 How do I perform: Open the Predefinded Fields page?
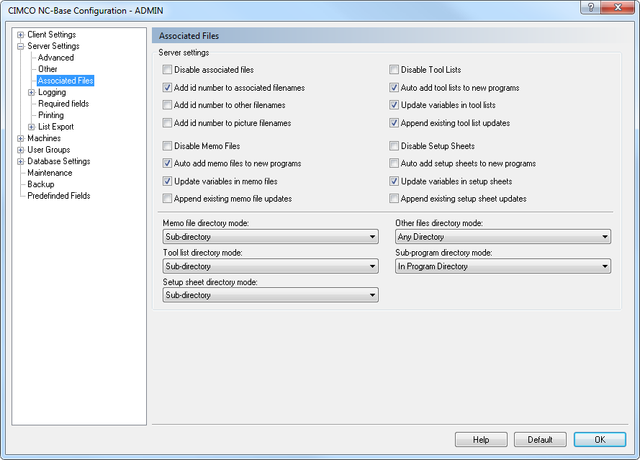59,196
